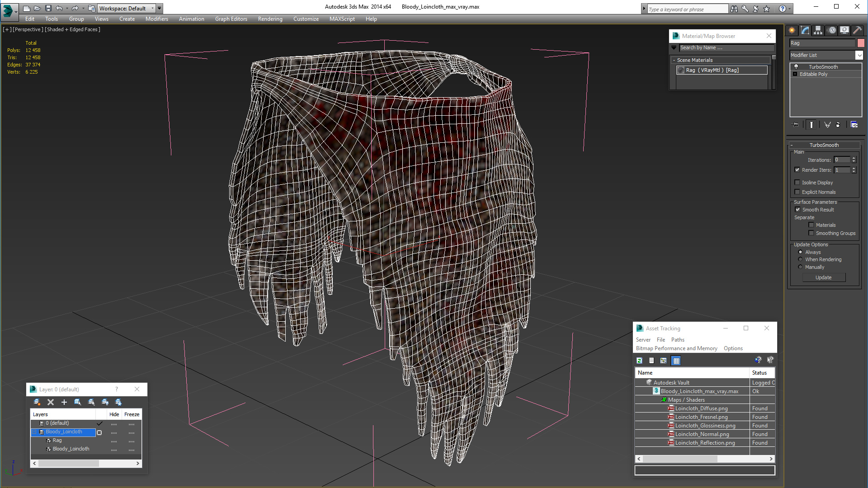Screen dimensions: 868x488
Task: Open the Motion panel tab
Action: [x=832, y=30]
